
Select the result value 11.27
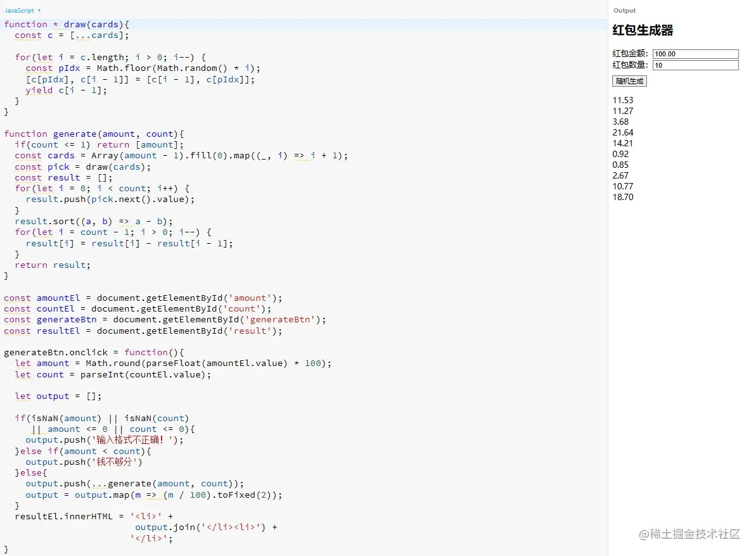pos(622,111)
